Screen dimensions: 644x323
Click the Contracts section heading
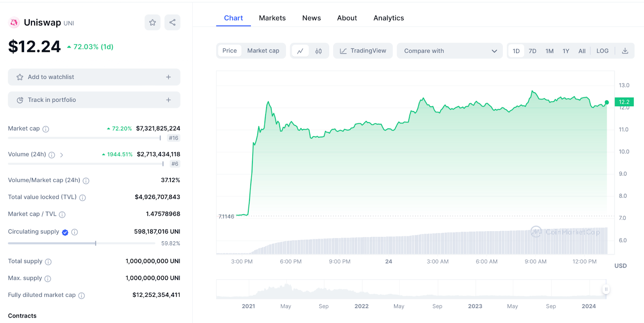tap(22, 316)
